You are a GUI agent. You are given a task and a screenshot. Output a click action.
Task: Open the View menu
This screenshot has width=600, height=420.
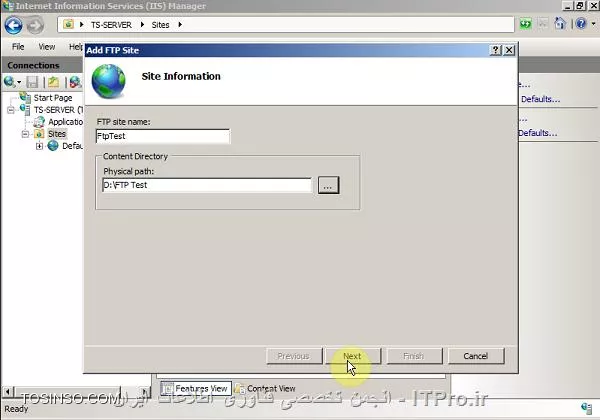click(x=47, y=47)
